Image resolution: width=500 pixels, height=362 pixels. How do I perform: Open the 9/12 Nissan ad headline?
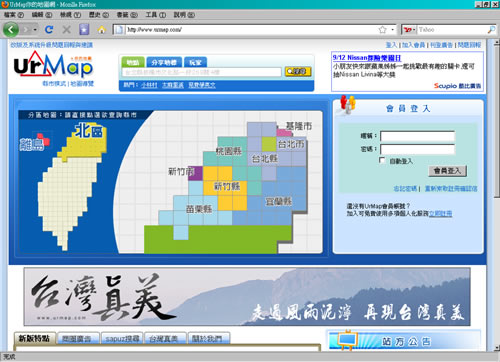pyautogui.click(x=367, y=58)
